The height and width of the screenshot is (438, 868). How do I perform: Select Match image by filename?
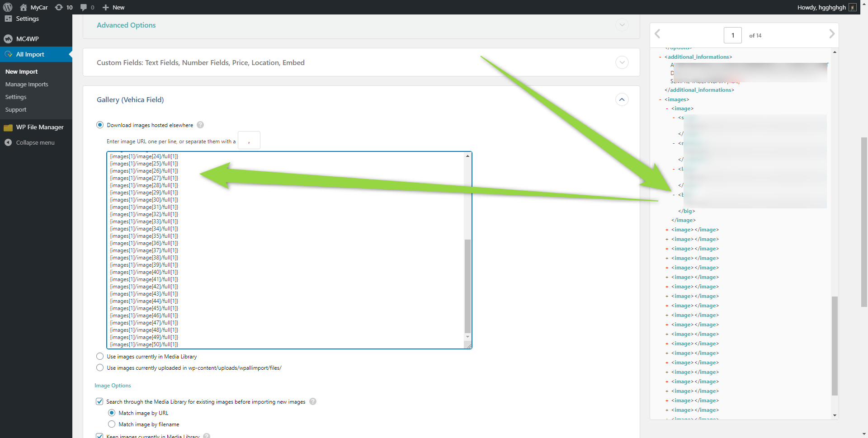coord(112,424)
